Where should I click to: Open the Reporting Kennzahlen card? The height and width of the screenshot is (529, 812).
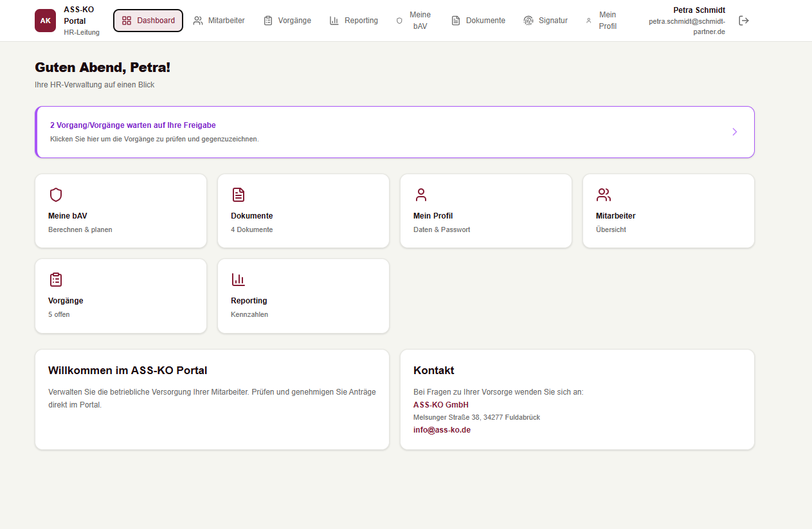[303, 296]
